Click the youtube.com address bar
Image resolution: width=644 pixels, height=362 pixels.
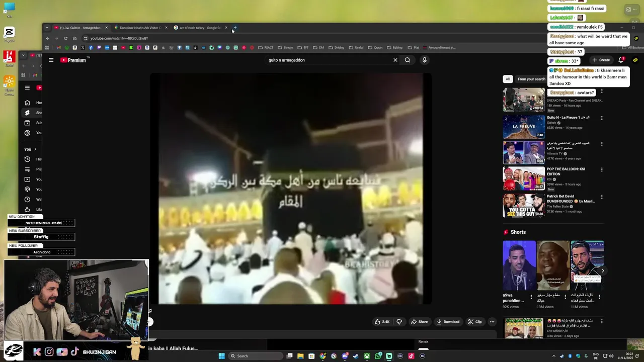click(x=322, y=38)
